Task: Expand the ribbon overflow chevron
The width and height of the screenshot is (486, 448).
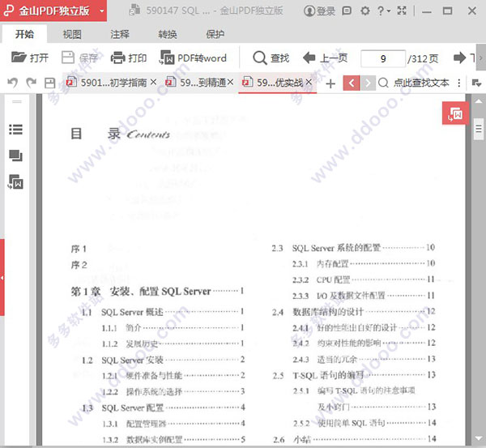Action: pyautogui.click(x=480, y=58)
